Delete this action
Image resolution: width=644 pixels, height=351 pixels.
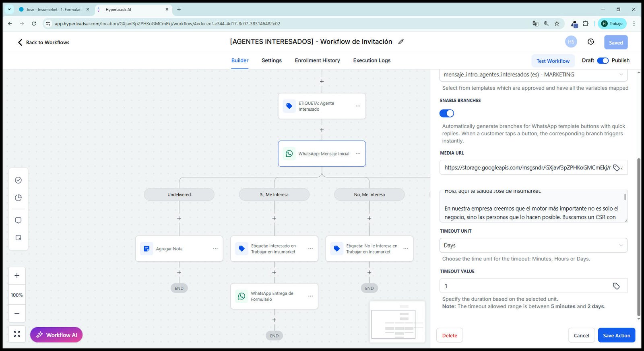click(x=450, y=335)
